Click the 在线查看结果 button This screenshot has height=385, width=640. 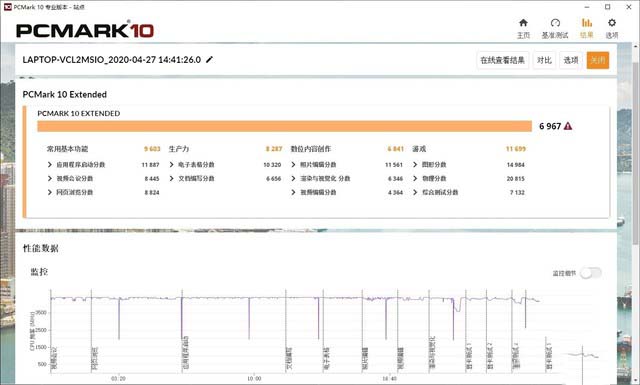click(x=502, y=60)
